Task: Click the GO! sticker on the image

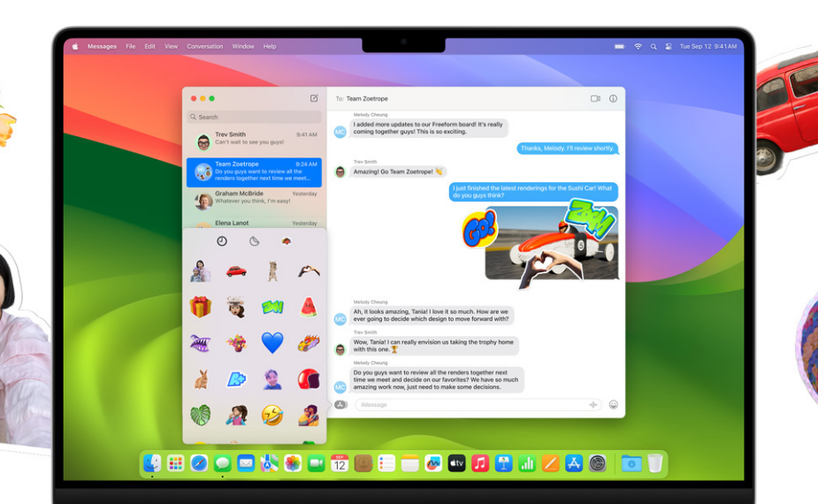Action: coord(479,230)
